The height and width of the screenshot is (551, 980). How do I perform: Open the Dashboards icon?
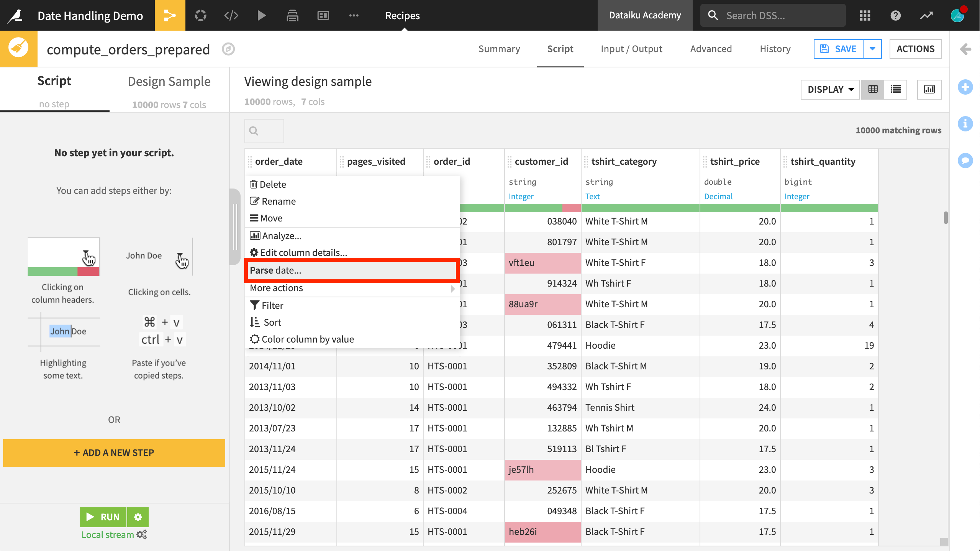click(323, 15)
